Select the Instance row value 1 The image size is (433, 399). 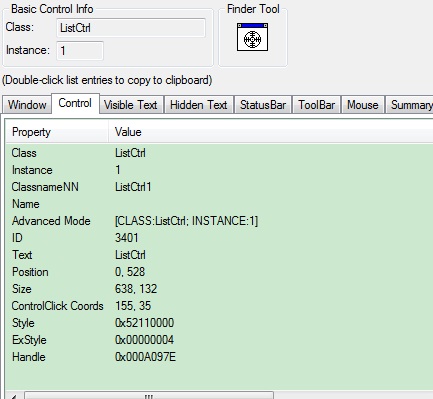pos(118,170)
